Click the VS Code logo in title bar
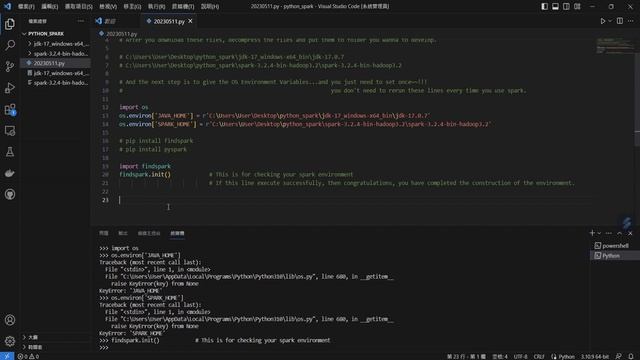 tap(7, 7)
